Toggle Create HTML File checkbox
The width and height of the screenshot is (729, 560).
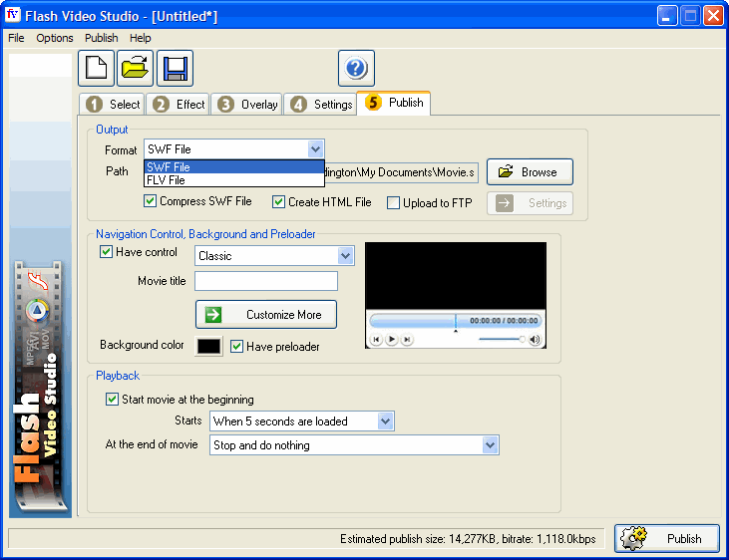278,201
